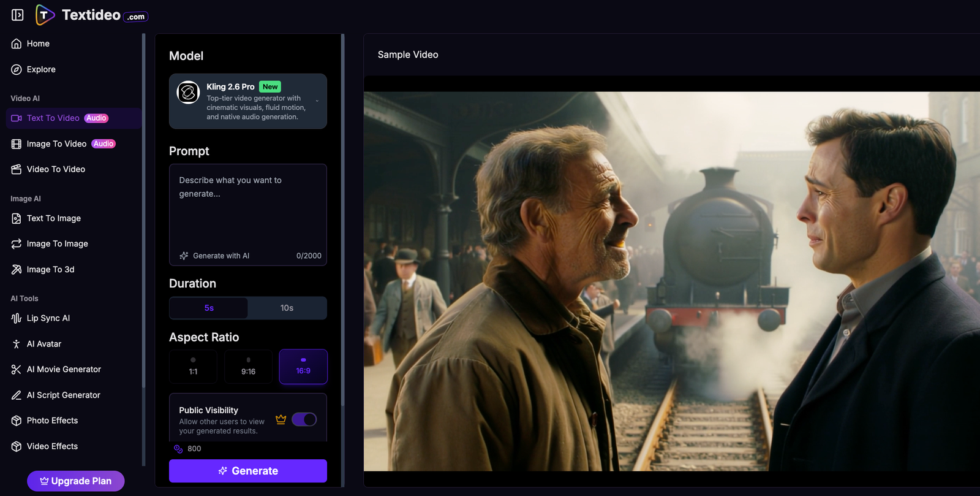Click the Lip Sync AI waveform icon

17,318
